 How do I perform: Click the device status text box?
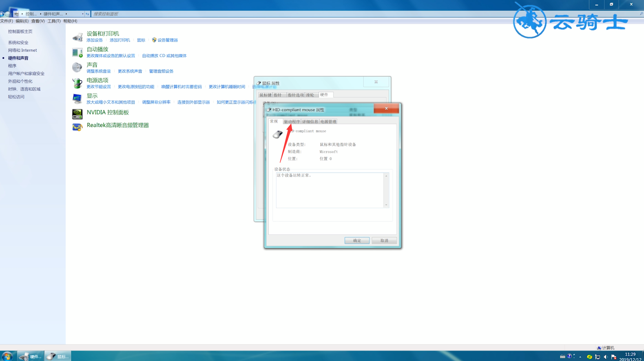click(330, 190)
